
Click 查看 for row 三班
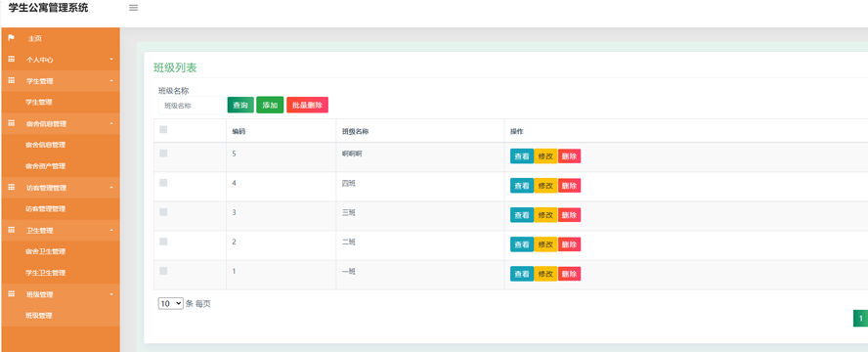click(x=522, y=215)
